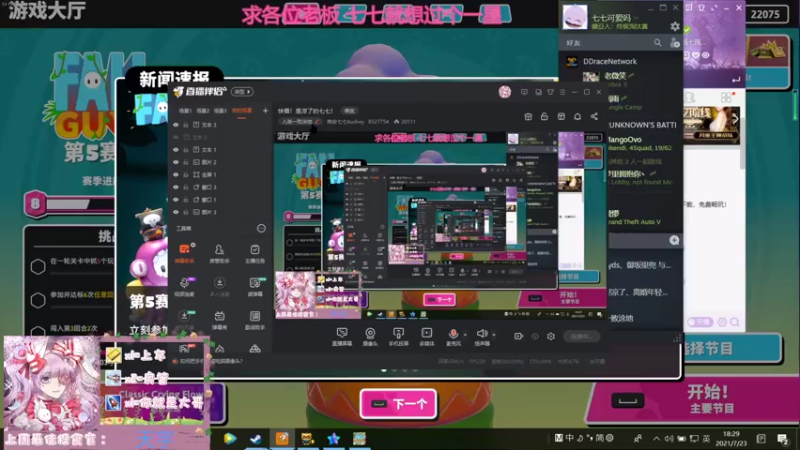Open the 竖屏 orientation dropdown

242,92
